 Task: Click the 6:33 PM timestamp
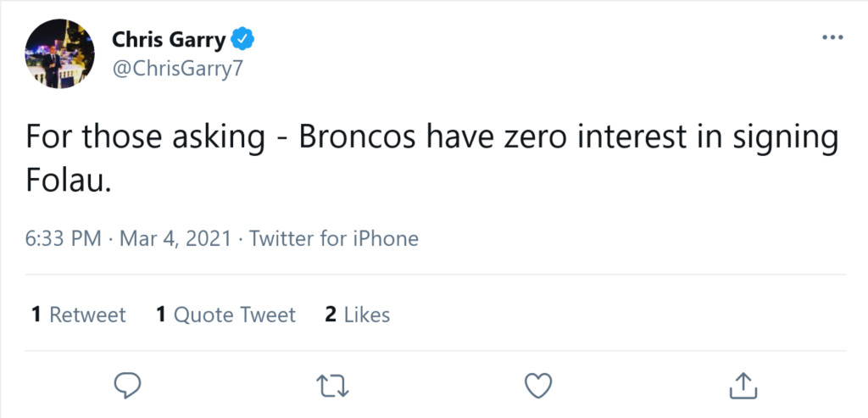[64, 238]
